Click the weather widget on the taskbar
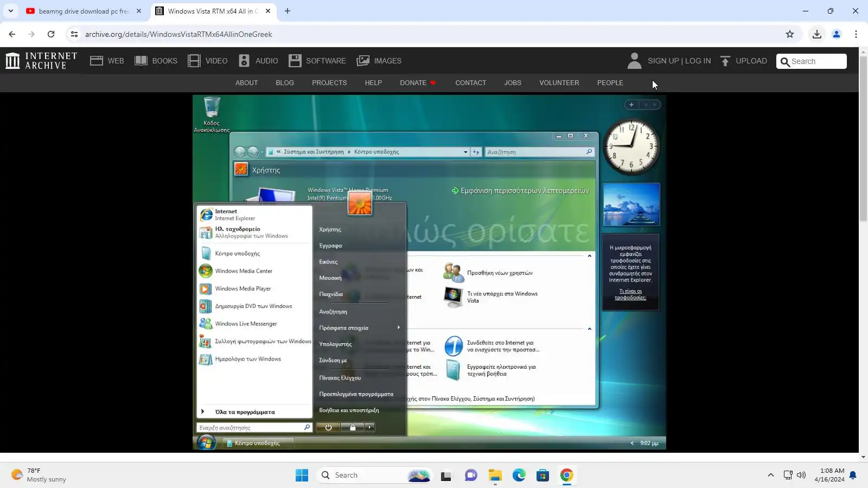868x488 pixels. point(39,476)
